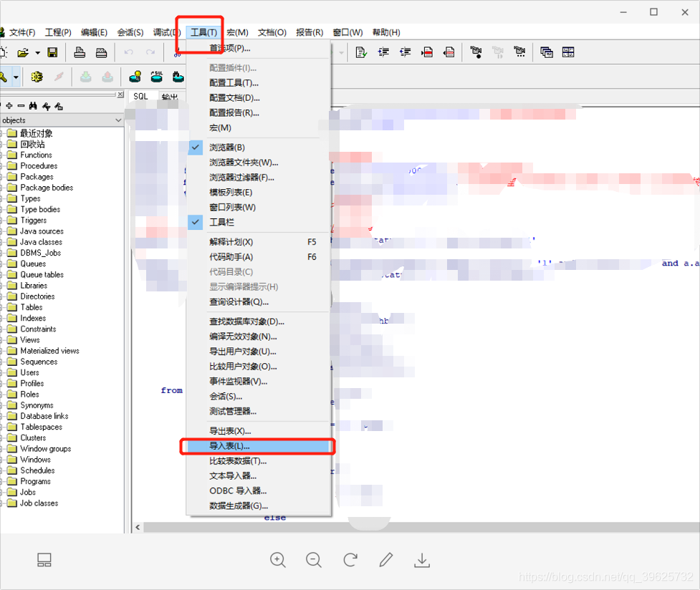Viewport: 700px width, 590px height.
Task: Maximize the image viewer window
Action: click(653, 12)
